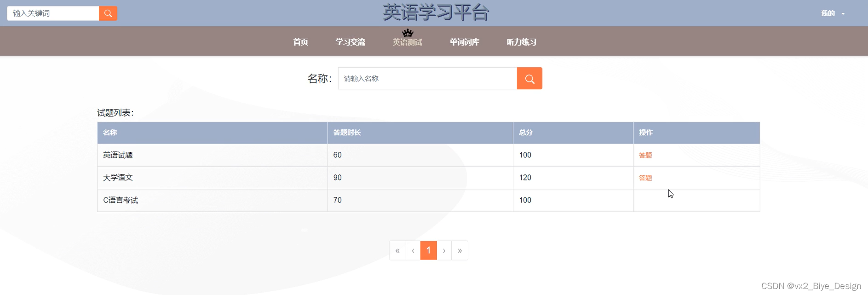868x295 pixels.
Task: Click the top-left keyword search magnifier icon
Action: 108,13
